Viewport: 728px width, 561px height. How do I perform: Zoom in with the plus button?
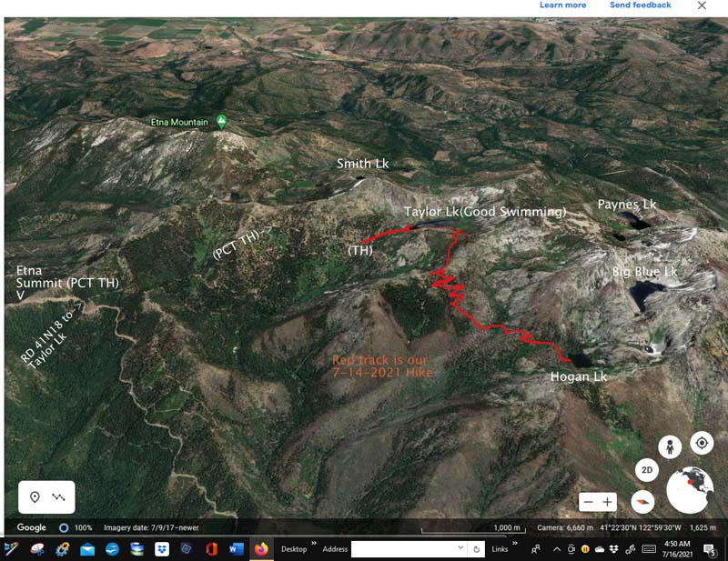[x=609, y=502]
